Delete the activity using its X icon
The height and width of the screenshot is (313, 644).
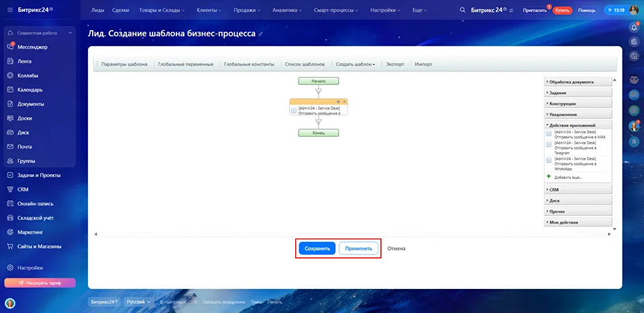tap(344, 101)
